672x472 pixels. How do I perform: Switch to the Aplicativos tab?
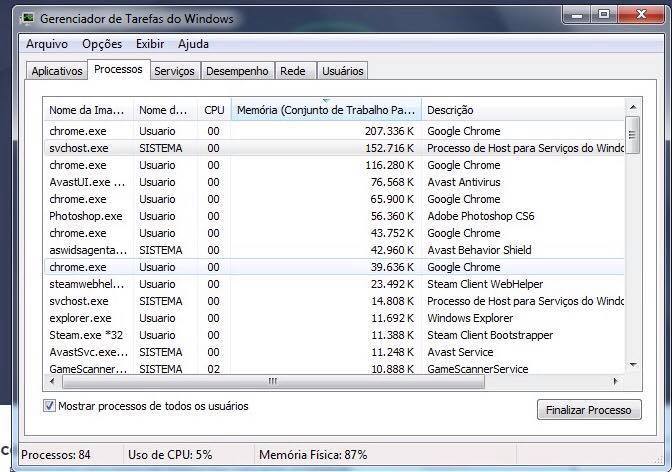[x=57, y=71]
